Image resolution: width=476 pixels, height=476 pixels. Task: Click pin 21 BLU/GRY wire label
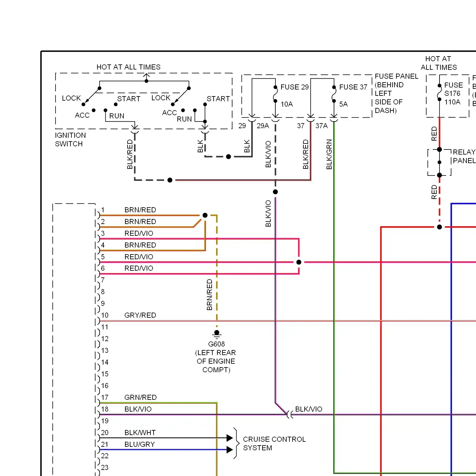pyautogui.click(x=140, y=444)
